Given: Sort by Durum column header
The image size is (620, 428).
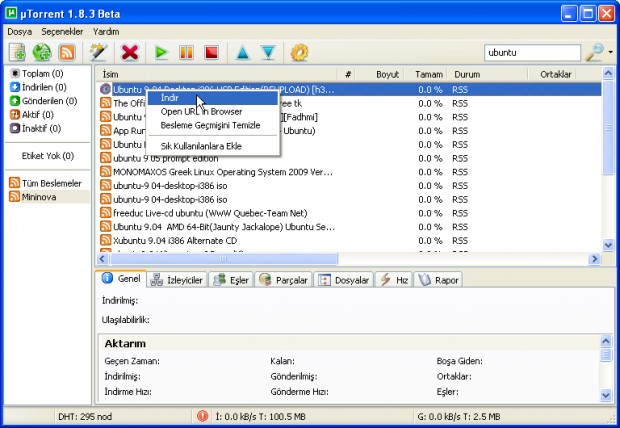Looking at the screenshot, I should click(x=488, y=74).
